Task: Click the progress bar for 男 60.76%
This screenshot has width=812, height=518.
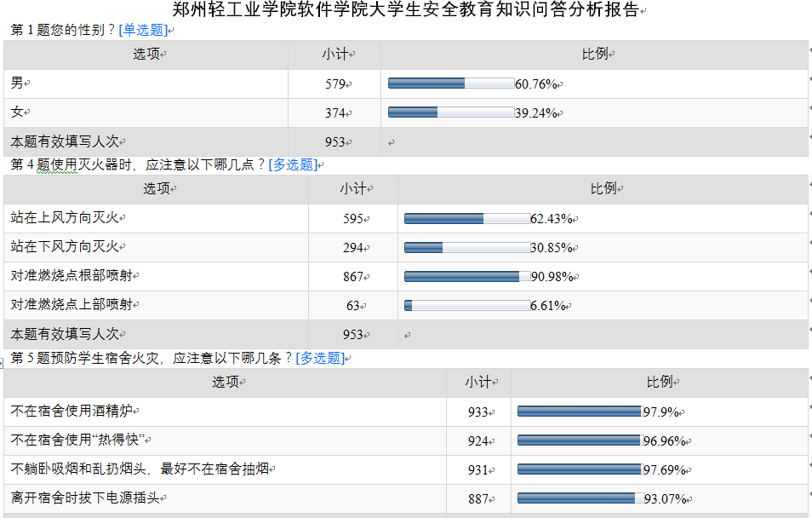Action: (x=451, y=83)
